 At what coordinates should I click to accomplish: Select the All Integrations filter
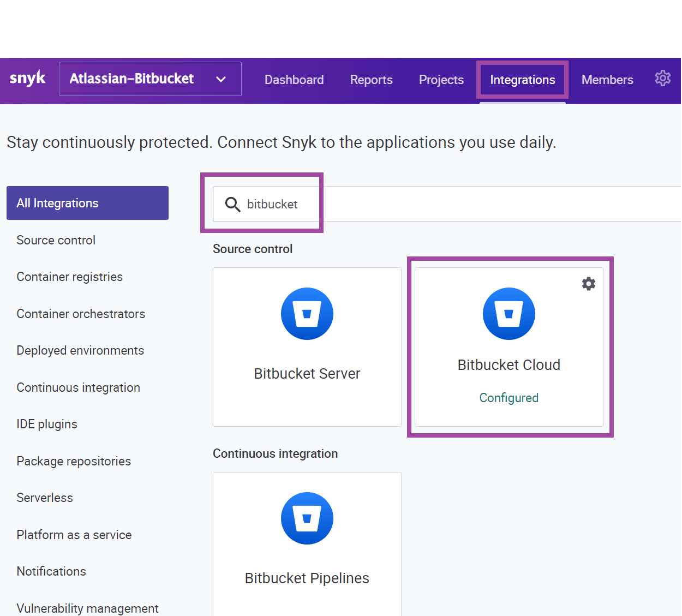(x=57, y=202)
